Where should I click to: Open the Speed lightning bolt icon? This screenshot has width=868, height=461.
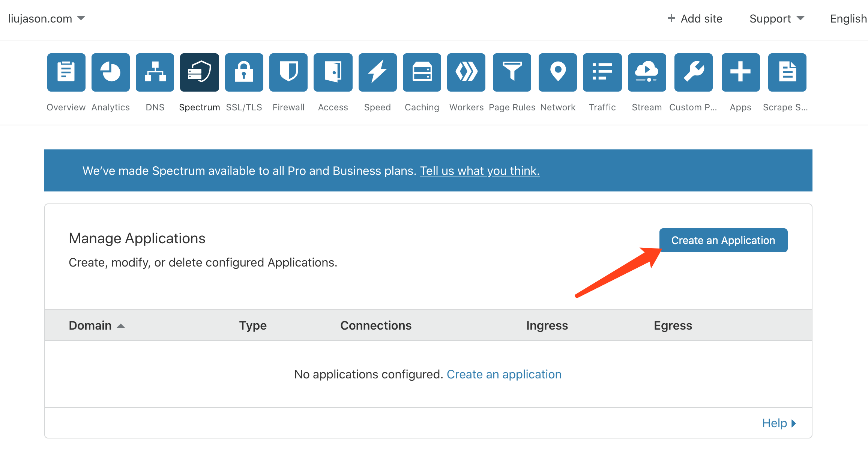click(378, 72)
